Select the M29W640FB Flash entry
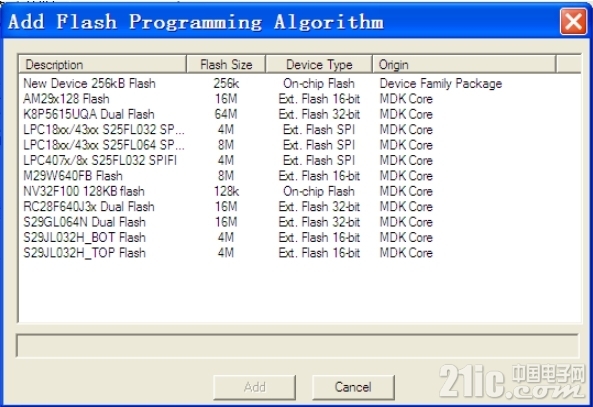 click(73, 176)
